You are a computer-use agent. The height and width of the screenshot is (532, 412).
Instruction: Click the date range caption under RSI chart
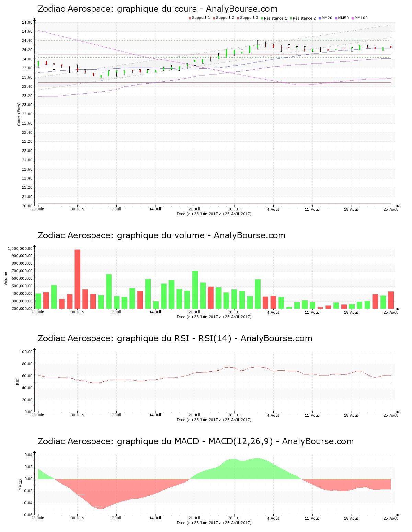(x=214, y=420)
